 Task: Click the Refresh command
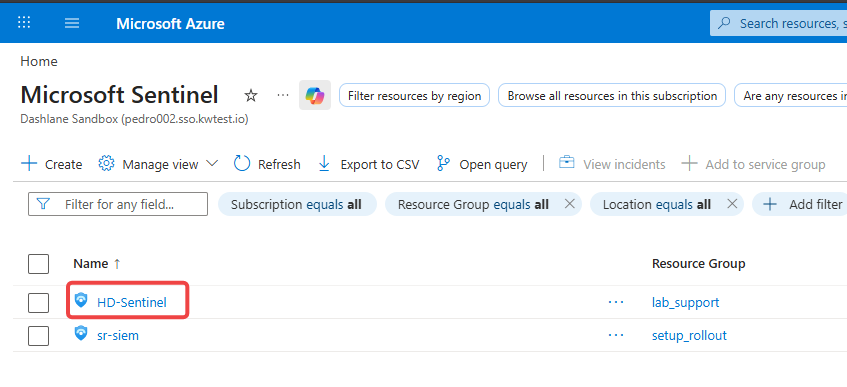pyautogui.click(x=267, y=164)
